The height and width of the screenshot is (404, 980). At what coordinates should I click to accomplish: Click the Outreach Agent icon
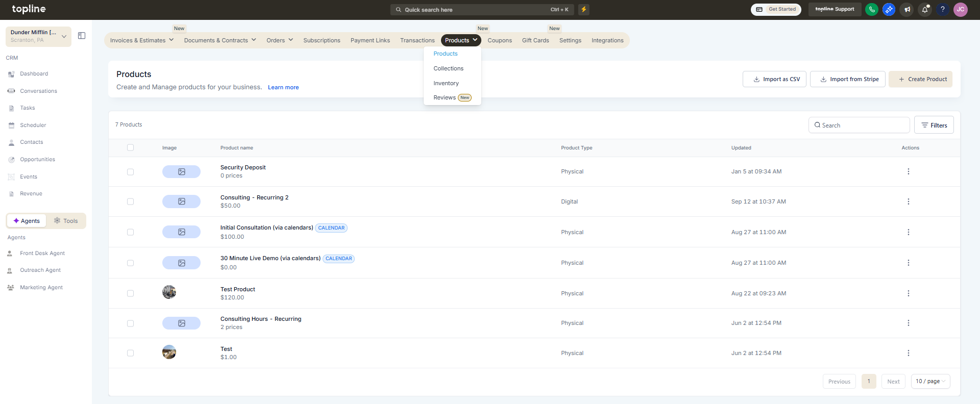(10, 270)
